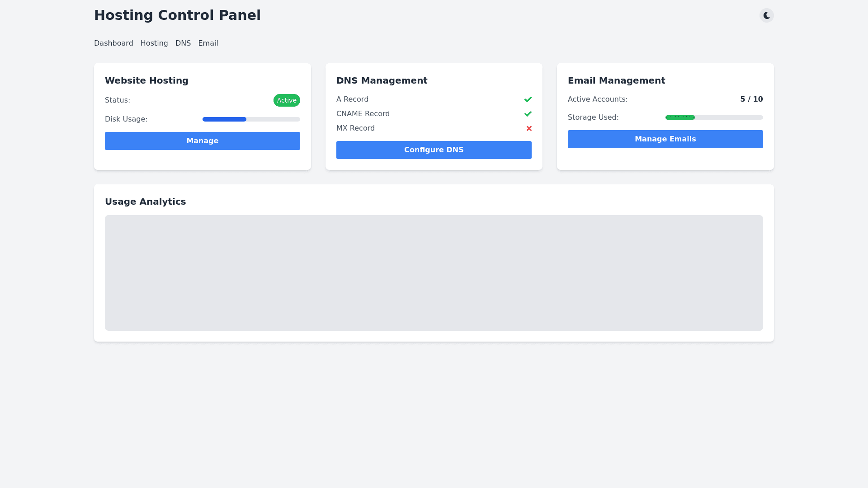Click the 5 / 10 active accounts count
Viewport: 868px width, 488px height.
(751, 99)
